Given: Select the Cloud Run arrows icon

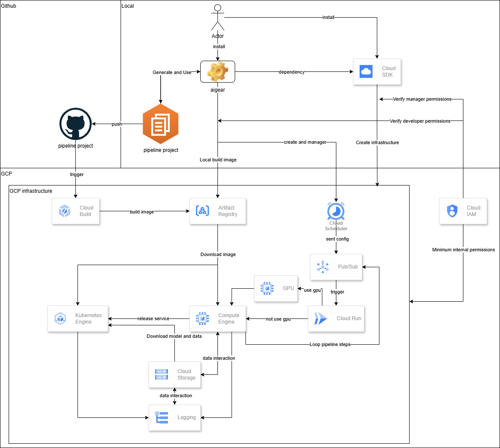Looking at the screenshot, I should (320, 318).
